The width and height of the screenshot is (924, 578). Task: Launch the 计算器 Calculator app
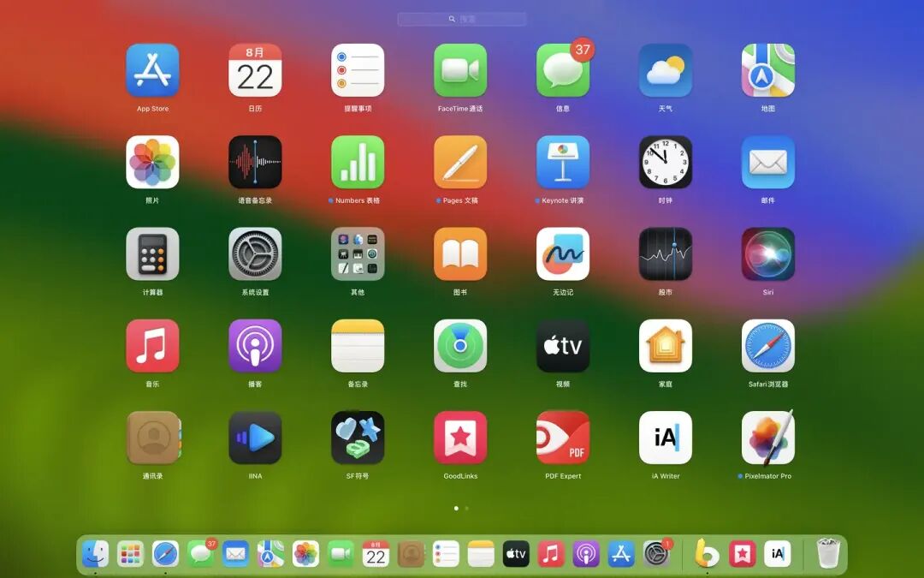(152, 254)
